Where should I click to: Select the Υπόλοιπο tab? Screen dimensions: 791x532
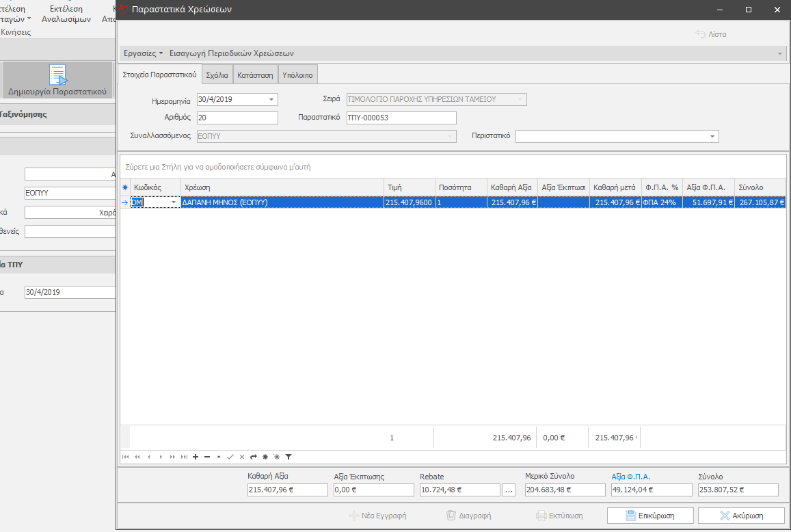point(297,75)
